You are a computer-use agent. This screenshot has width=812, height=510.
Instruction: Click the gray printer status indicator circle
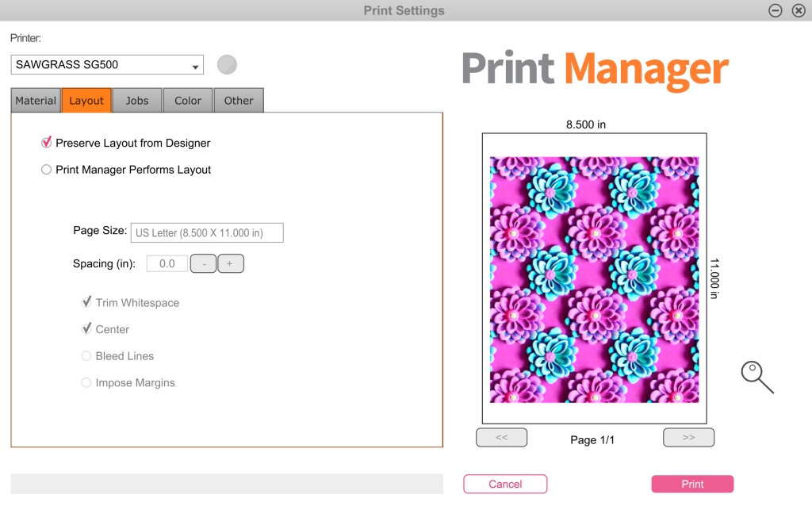point(227,65)
